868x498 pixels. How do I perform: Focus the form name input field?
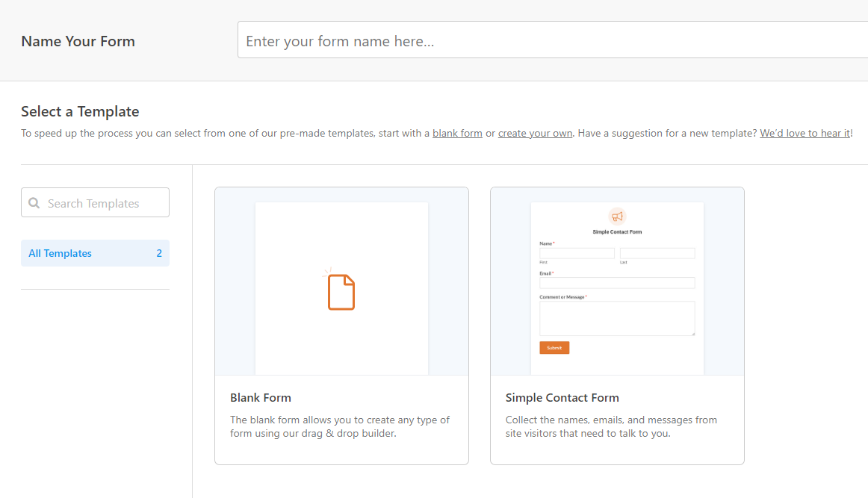coord(551,40)
